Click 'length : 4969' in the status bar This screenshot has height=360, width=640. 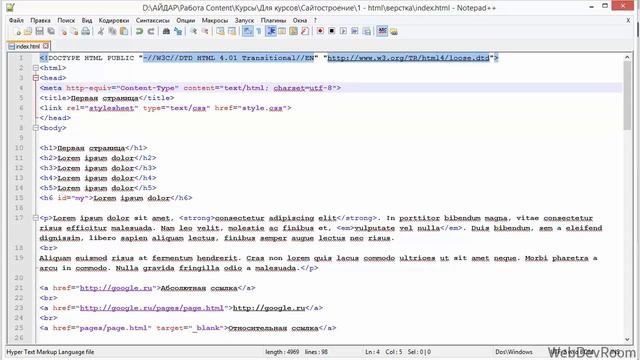pyautogui.click(x=282, y=352)
